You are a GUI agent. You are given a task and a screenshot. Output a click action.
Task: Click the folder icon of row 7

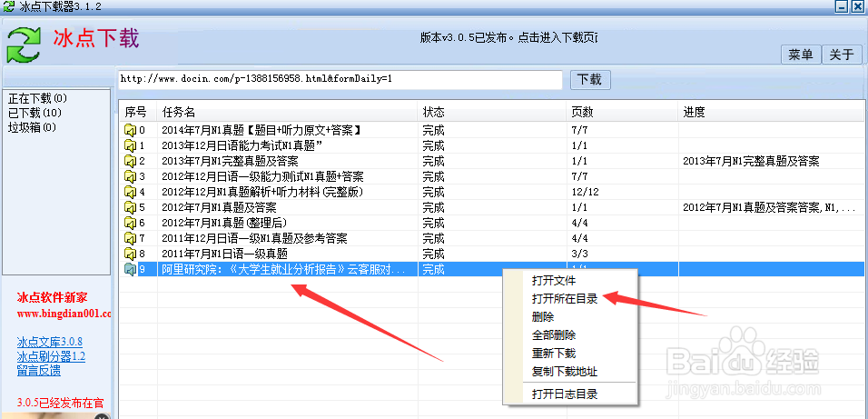(x=130, y=239)
